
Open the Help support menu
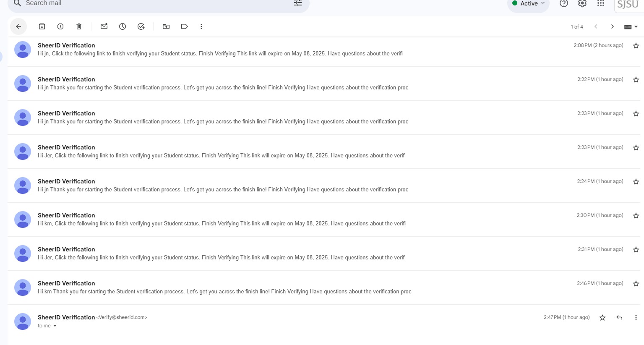(564, 3)
